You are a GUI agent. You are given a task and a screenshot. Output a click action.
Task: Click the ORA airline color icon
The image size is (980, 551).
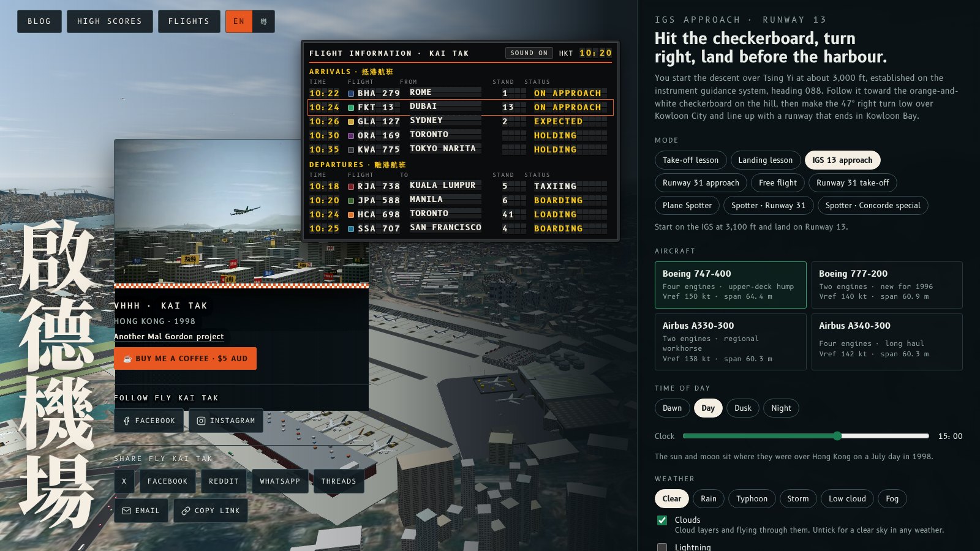click(x=351, y=136)
